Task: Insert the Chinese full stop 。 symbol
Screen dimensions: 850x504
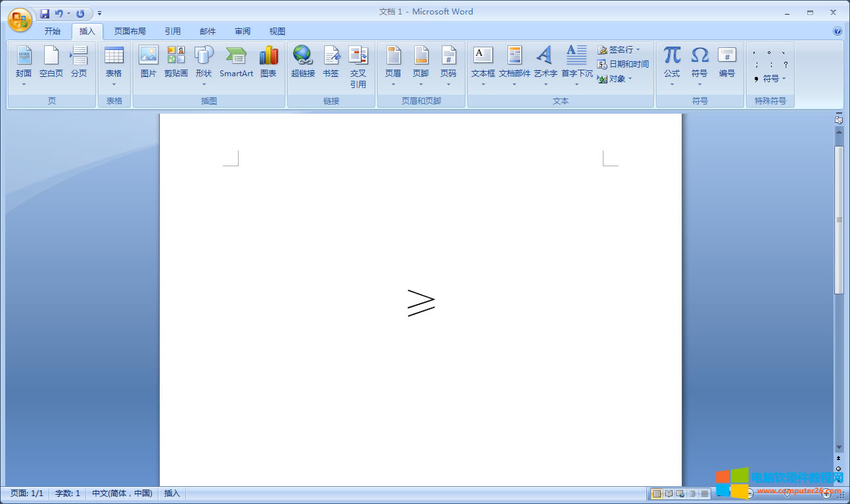Action: click(768, 53)
